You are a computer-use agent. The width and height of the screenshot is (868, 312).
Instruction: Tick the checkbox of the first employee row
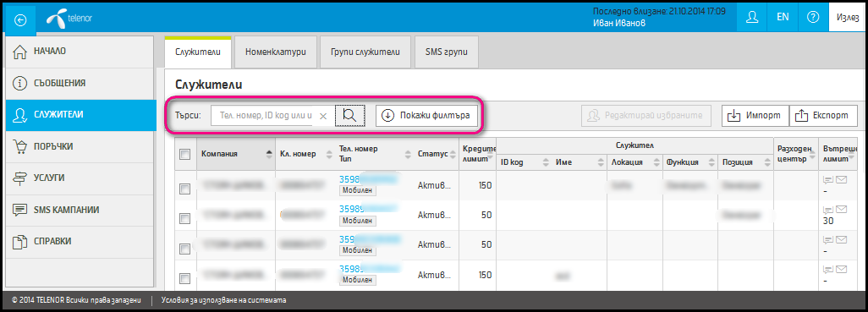185,189
